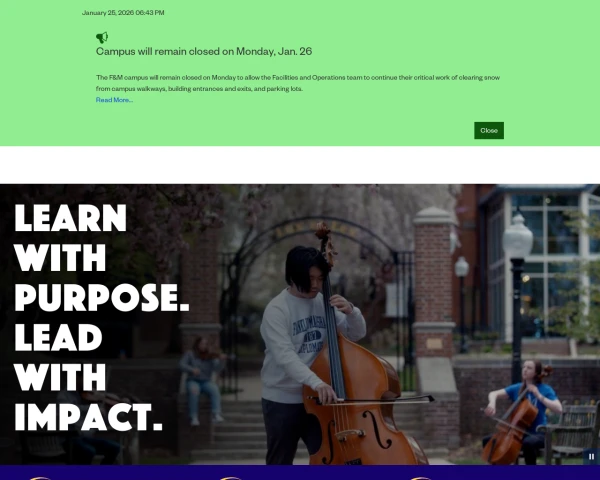Dismiss the campus alert with Close
The width and height of the screenshot is (600, 480).
(x=489, y=131)
